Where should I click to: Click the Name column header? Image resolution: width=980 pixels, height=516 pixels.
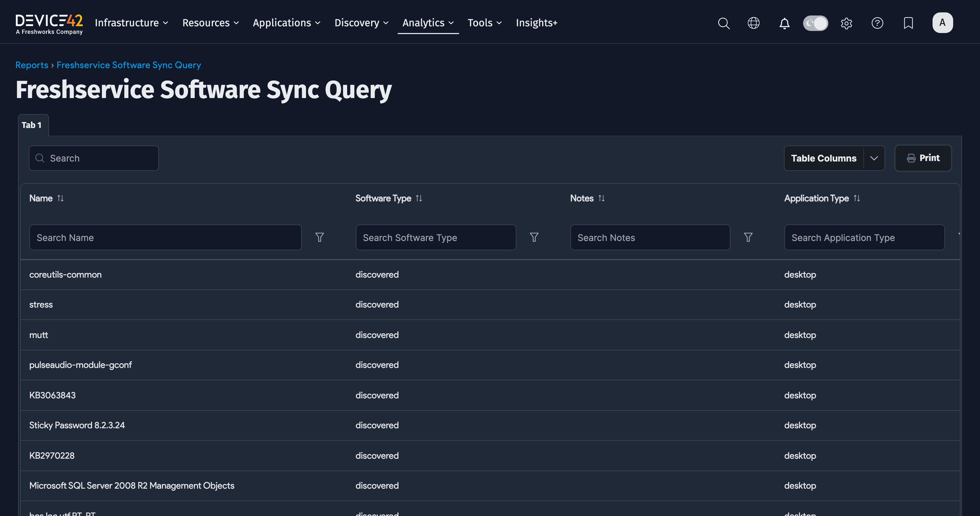coord(41,198)
